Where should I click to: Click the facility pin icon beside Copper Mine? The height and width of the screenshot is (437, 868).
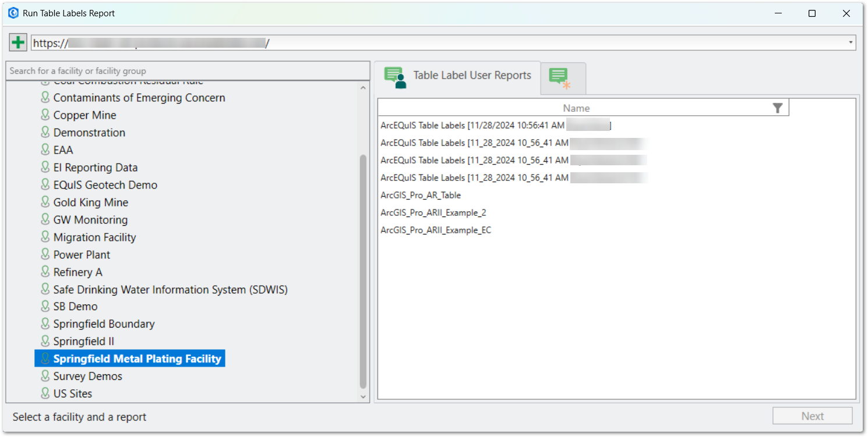point(45,115)
